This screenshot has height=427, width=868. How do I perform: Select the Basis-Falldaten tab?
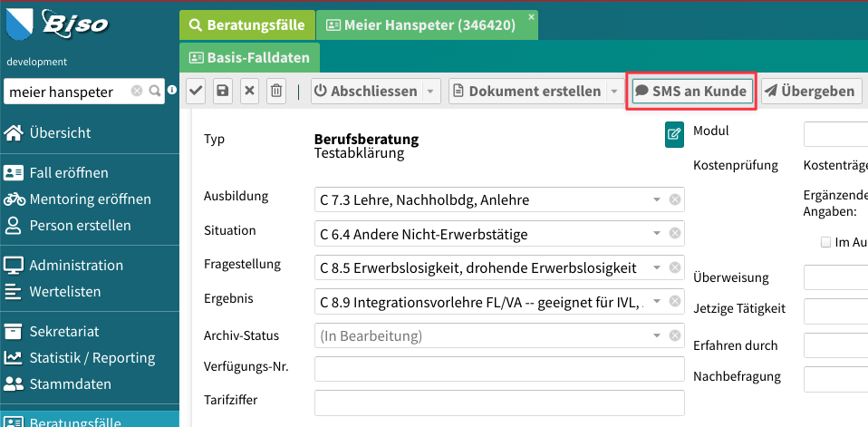[250, 58]
